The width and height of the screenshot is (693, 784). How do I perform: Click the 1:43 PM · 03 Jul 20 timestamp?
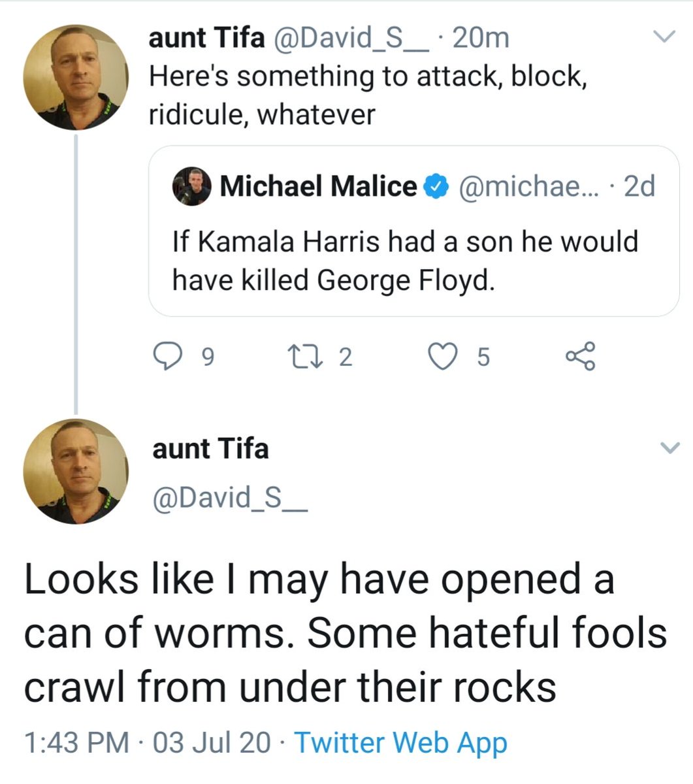coord(147,743)
